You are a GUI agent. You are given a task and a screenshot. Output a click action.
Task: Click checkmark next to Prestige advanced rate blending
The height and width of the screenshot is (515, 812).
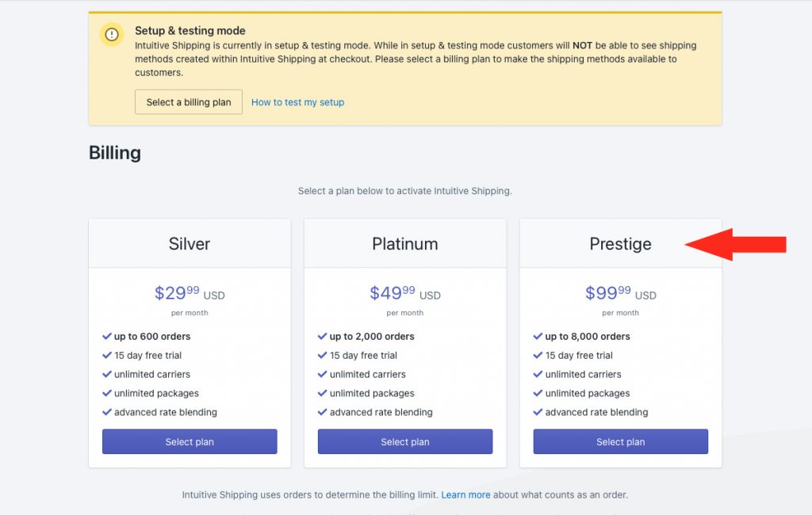pos(538,413)
